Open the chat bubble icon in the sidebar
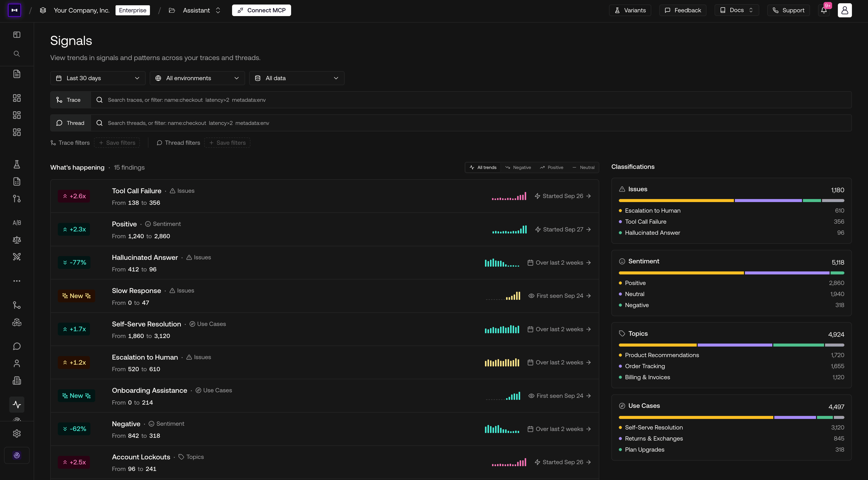This screenshot has height=480, width=868. 17,346
